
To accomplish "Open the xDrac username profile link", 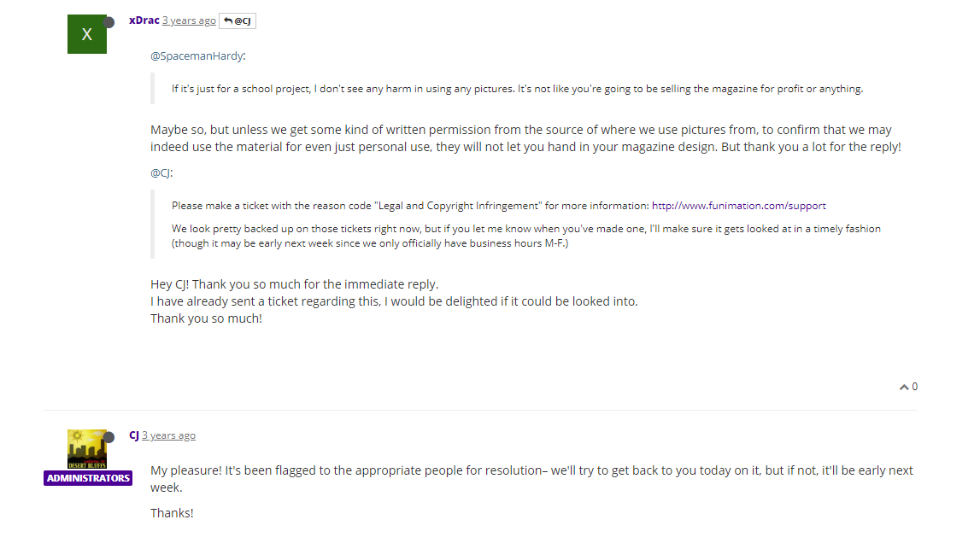I will tap(144, 20).
